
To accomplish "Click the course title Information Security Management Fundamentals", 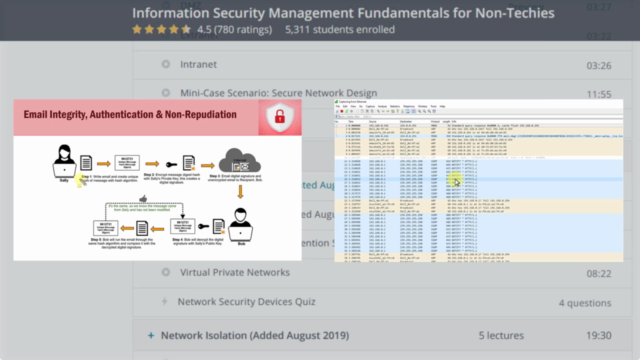I will tap(343, 13).
